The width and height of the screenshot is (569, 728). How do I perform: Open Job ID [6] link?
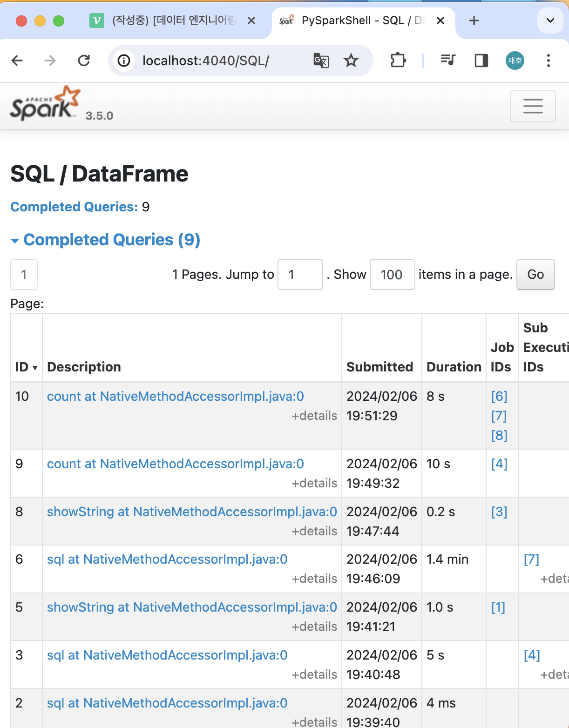[x=499, y=396]
